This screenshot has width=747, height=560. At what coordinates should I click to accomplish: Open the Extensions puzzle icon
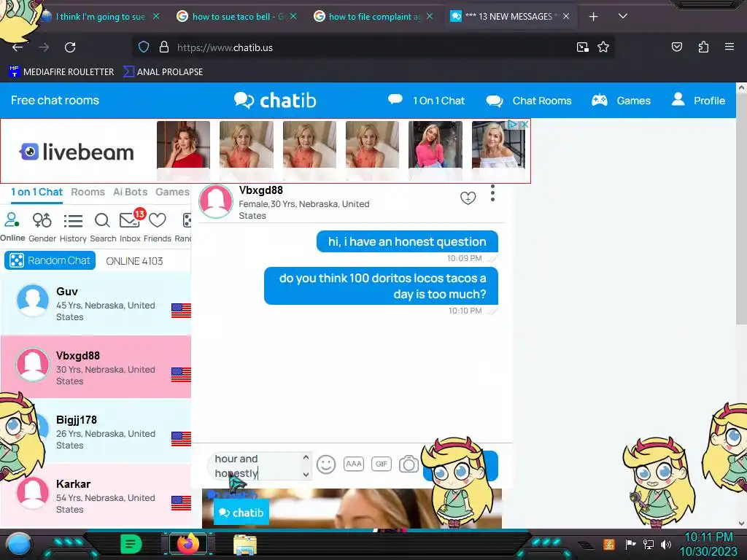(703, 47)
